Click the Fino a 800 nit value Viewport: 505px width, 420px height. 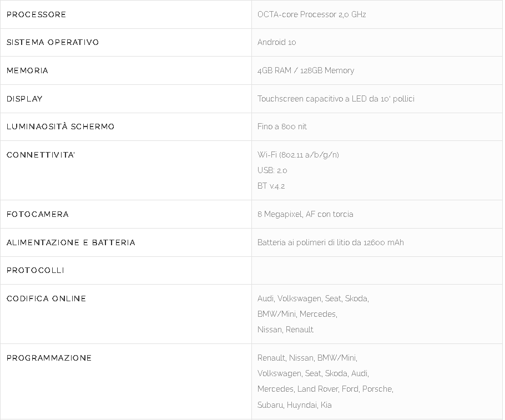[x=282, y=126]
